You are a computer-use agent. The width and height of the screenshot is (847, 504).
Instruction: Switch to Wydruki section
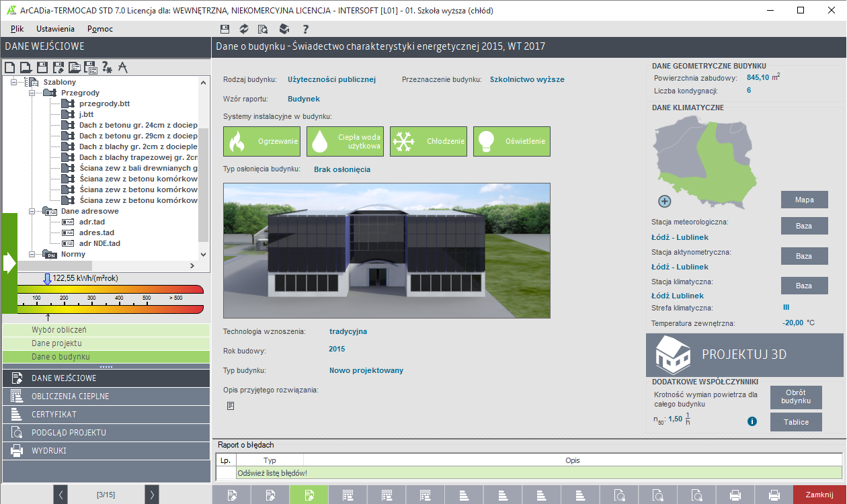coord(106,451)
